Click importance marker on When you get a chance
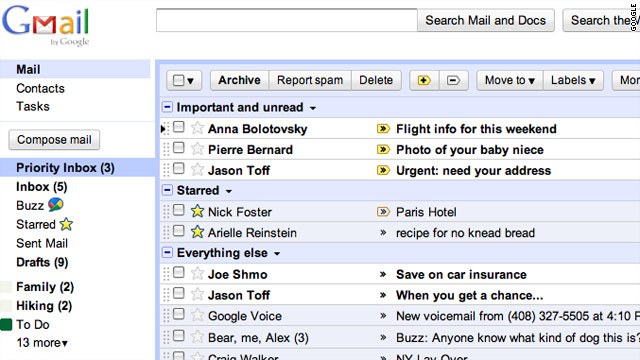The width and height of the screenshot is (640, 360). pyautogui.click(x=383, y=295)
